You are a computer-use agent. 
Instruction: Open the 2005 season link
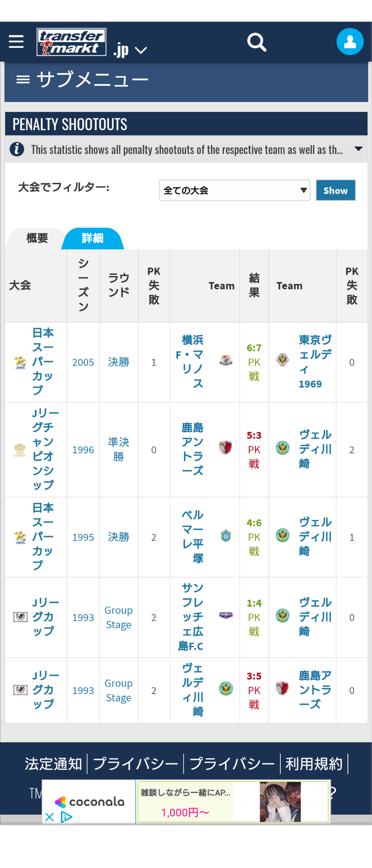pyautogui.click(x=83, y=363)
